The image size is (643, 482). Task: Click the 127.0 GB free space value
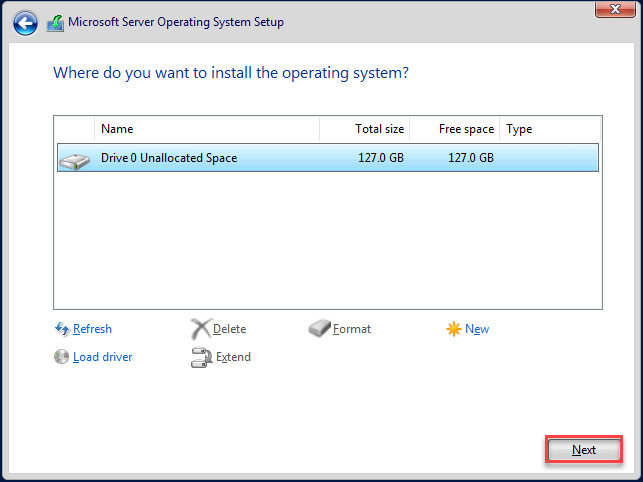471,158
